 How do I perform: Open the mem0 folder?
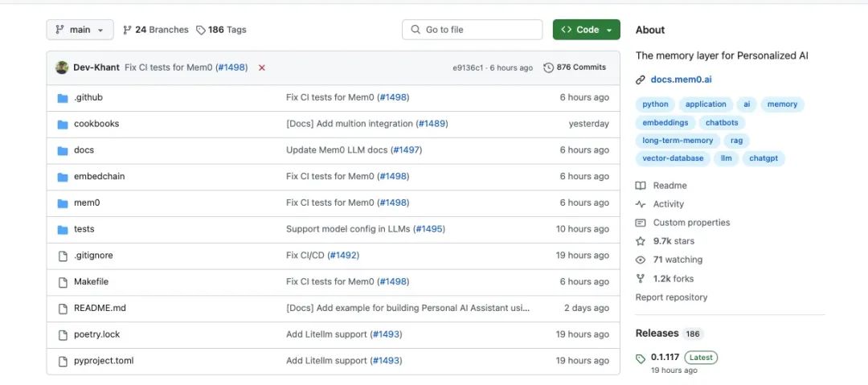87,203
